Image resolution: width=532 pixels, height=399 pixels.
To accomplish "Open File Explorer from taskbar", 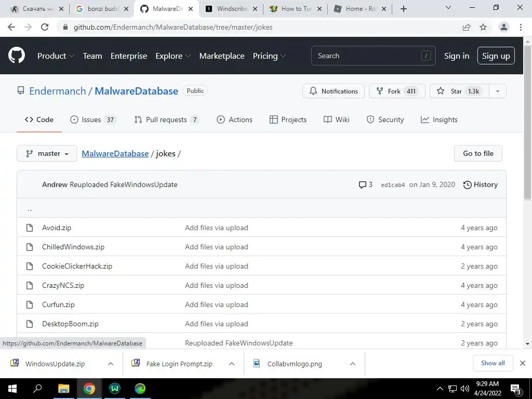I will coord(63,389).
